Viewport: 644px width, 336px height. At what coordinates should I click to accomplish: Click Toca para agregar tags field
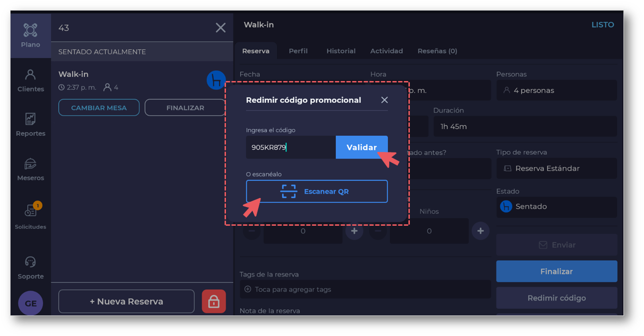coord(365,290)
